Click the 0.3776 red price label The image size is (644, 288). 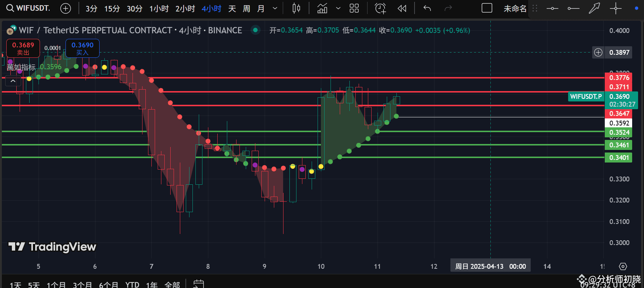(x=619, y=78)
